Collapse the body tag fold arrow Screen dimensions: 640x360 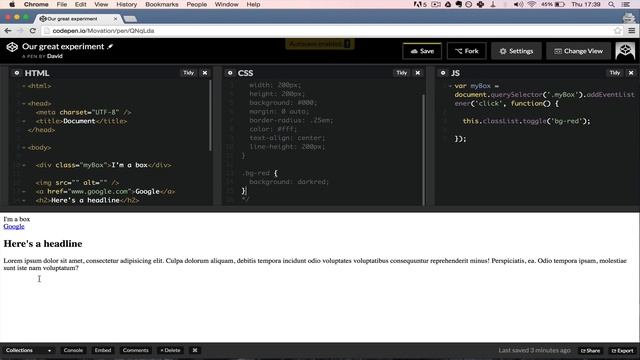24,148
